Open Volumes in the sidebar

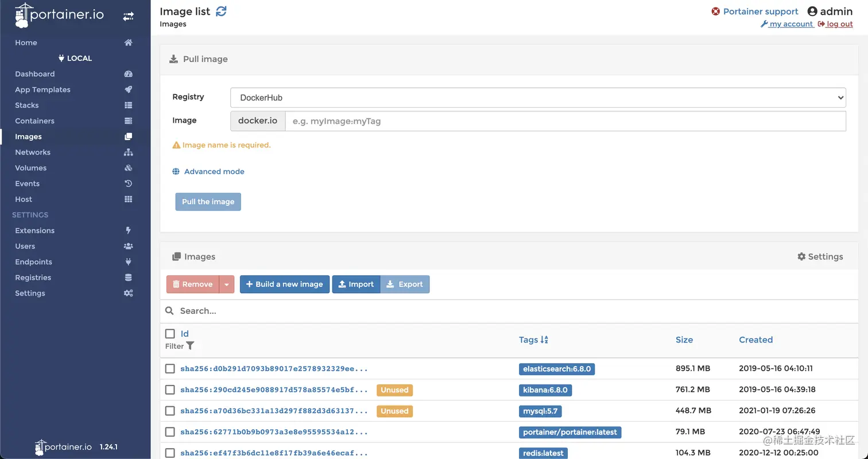pyautogui.click(x=31, y=168)
